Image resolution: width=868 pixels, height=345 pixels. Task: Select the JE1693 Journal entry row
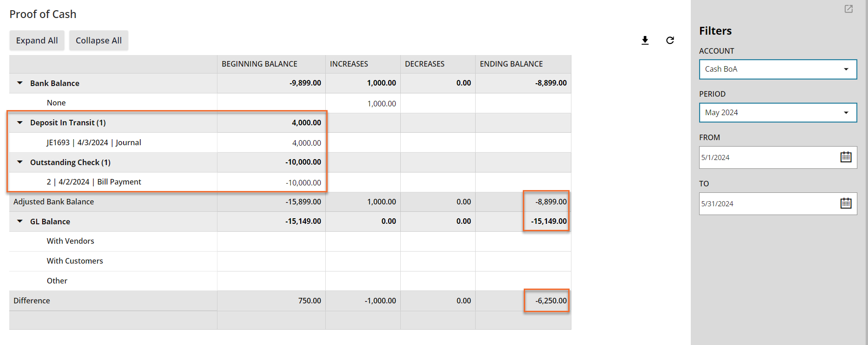94,143
